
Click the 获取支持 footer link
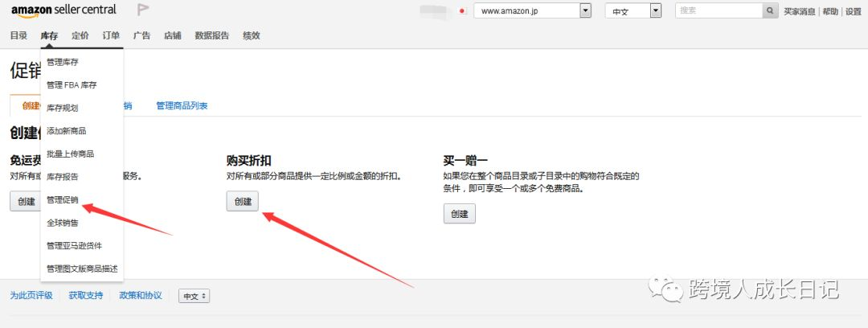click(86, 295)
